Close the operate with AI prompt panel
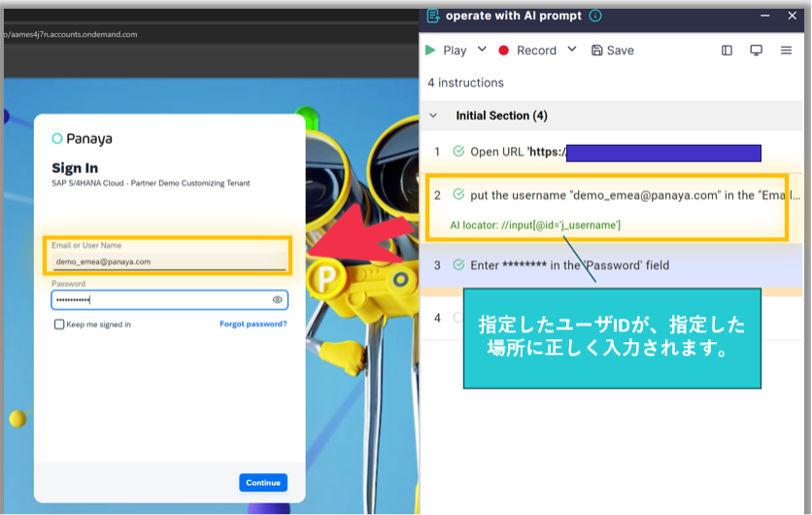This screenshot has width=812, height=515. [x=793, y=17]
